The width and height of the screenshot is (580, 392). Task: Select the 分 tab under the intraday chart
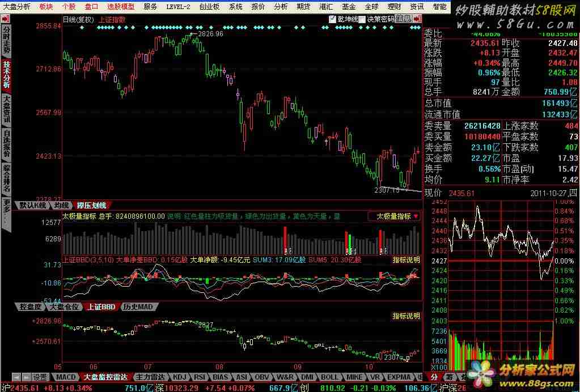[434, 377]
